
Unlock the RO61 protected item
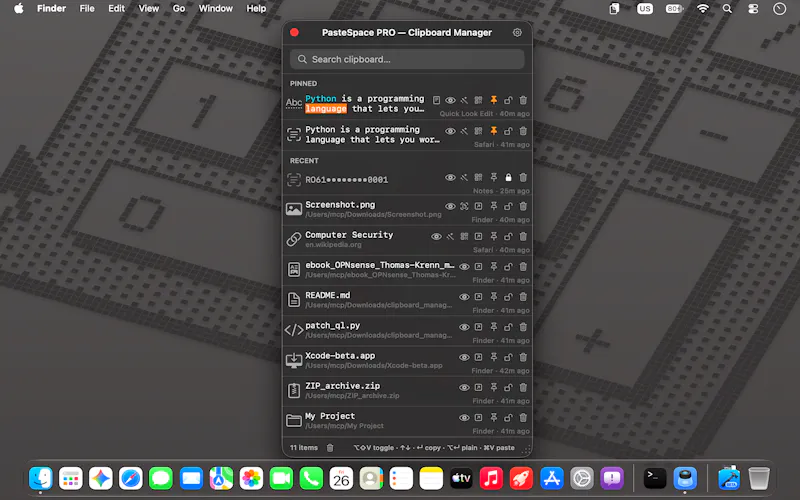508,178
